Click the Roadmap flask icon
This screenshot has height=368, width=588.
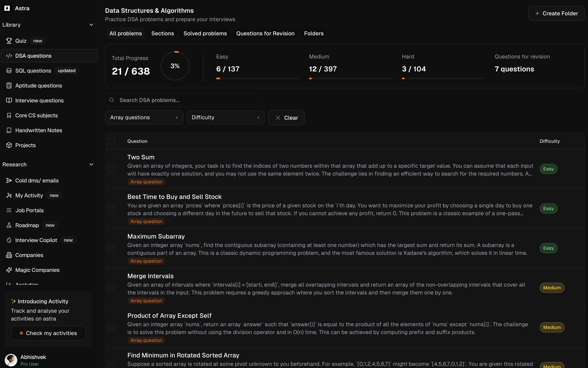tap(9, 225)
